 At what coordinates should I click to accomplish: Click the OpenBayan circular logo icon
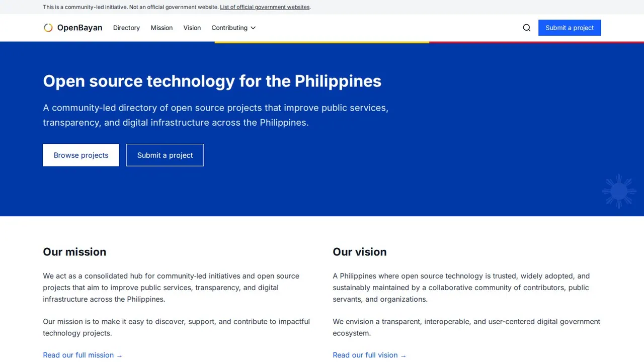tap(48, 28)
